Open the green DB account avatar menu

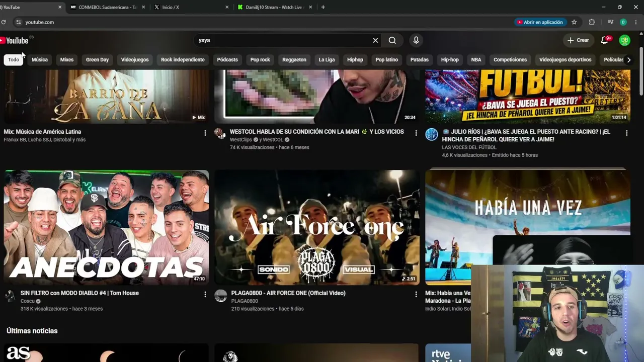pos(624,40)
